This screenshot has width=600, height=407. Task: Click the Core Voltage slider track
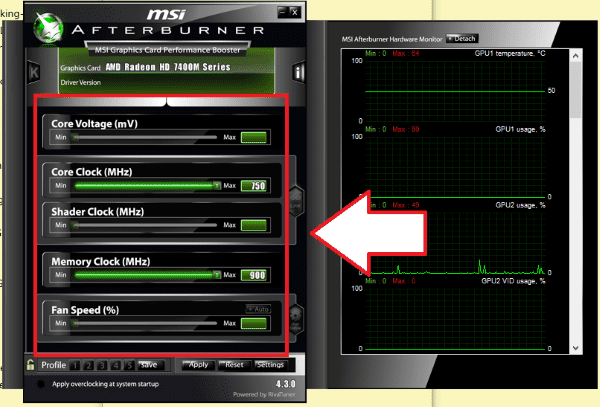145,137
